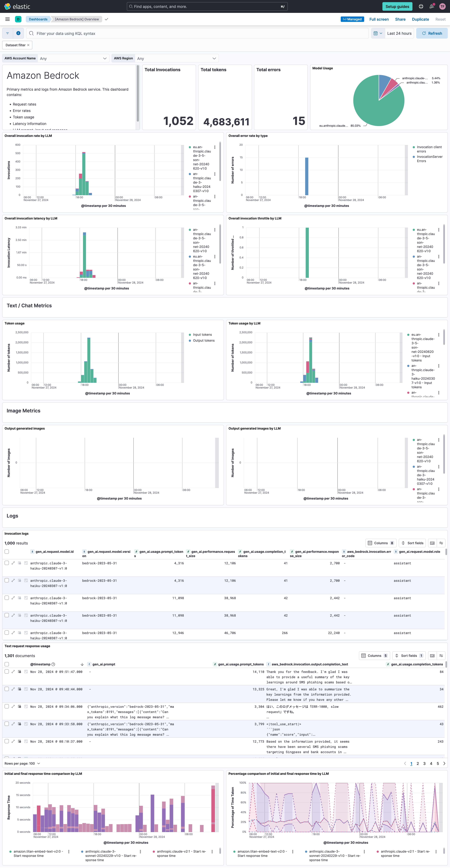Check the first row in Text request response usage
Image resolution: width=450 pixels, height=868 pixels.
[7, 672]
